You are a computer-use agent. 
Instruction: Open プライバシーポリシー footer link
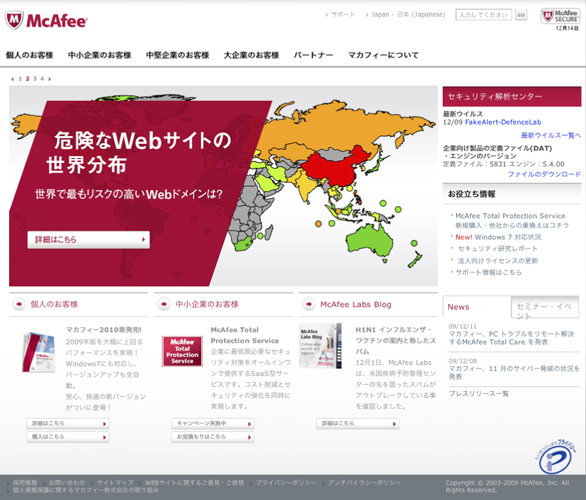(286, 483)
